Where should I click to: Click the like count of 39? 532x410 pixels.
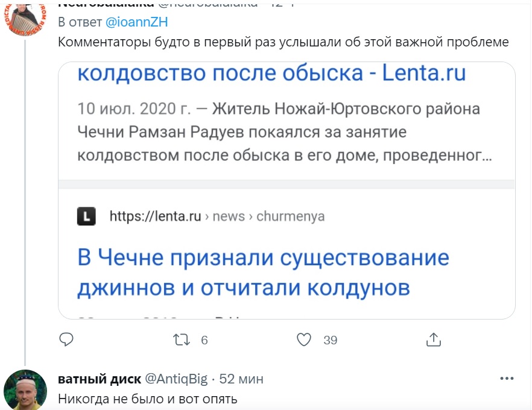(x=330, y=340)
